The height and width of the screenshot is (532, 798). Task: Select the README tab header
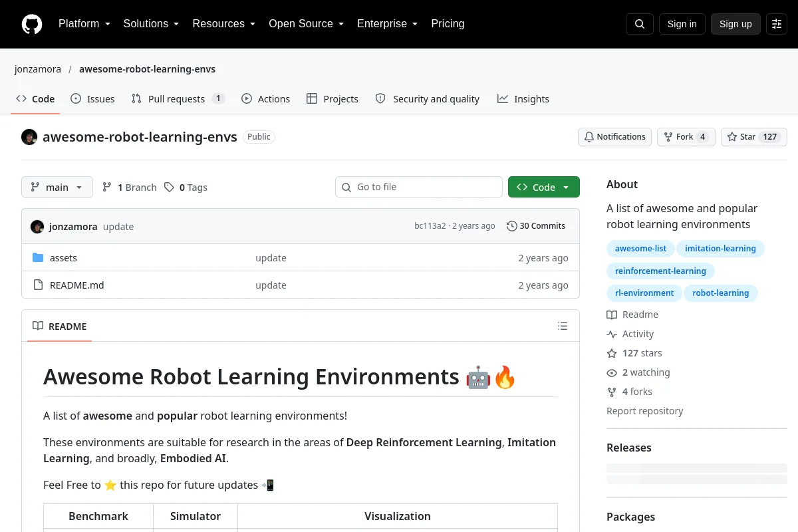60,326
